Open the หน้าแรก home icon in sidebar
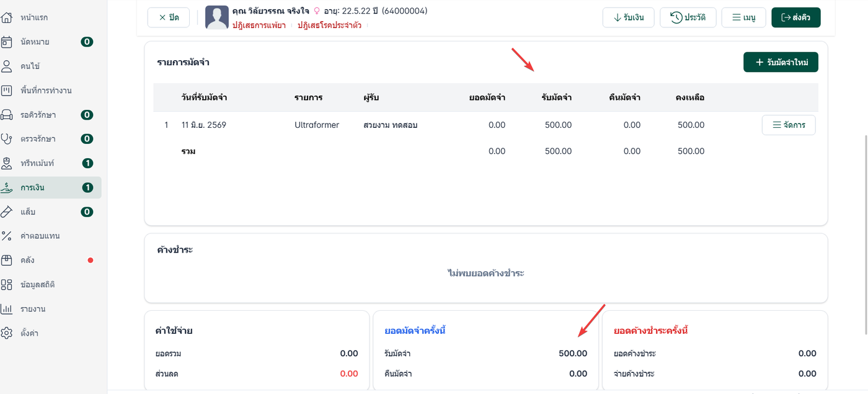 (7, 17)
